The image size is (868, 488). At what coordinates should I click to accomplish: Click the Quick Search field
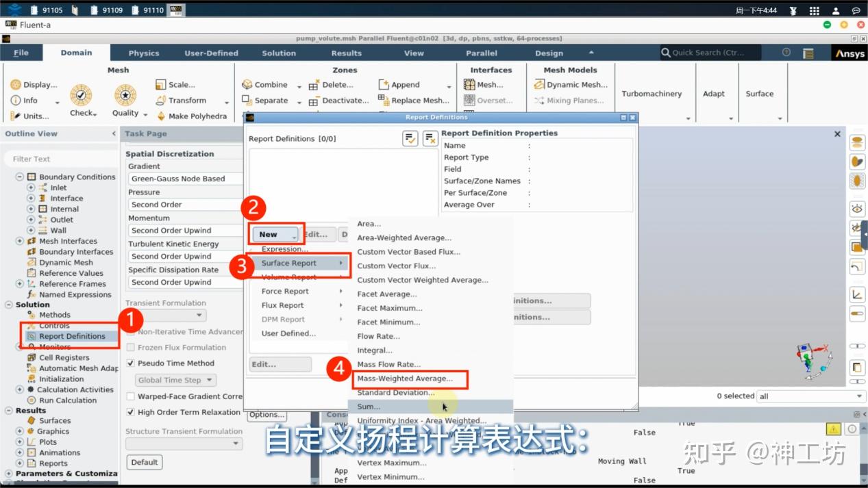710,53
